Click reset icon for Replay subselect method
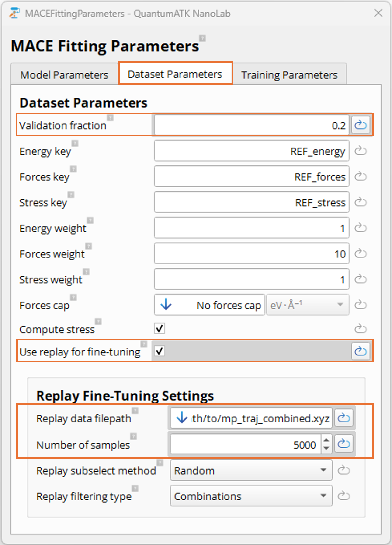 click(343, 470)
